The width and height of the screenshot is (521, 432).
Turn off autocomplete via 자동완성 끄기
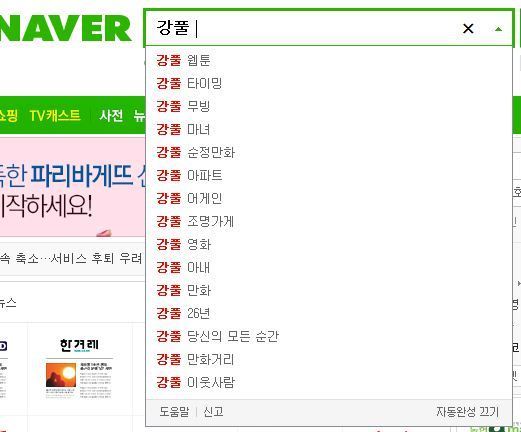click(x=468, y=412)
